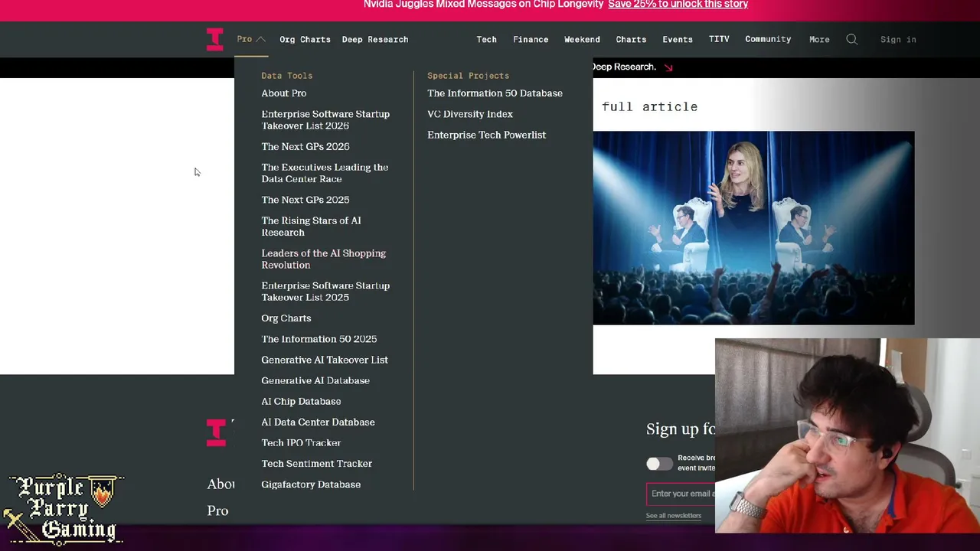980x551 pixels.
Task: Click See all newsletters link
Action: click(x=674, y=516)
